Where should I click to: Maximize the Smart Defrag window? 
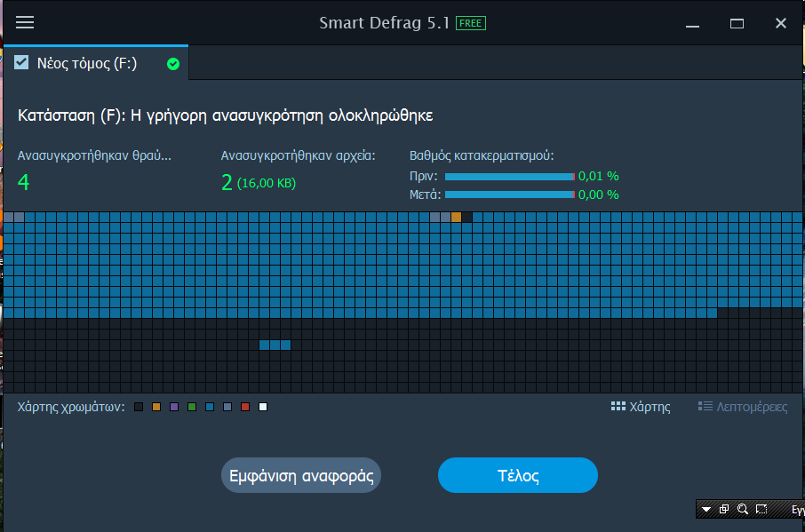coord(737,24)
